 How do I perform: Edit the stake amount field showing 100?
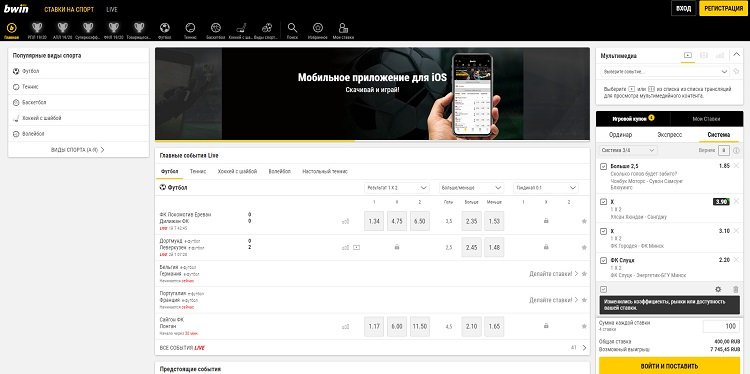(x=721, y=326)
